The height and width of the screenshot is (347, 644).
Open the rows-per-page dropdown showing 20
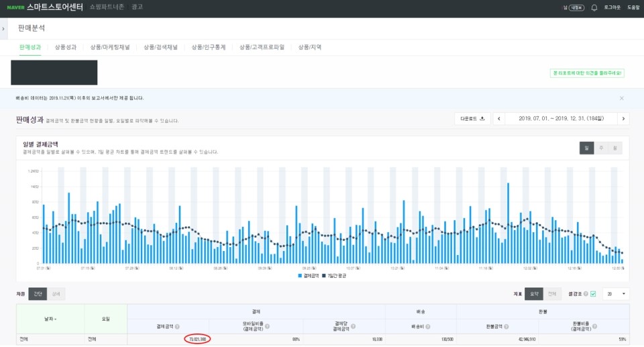[x=616, y=294]
